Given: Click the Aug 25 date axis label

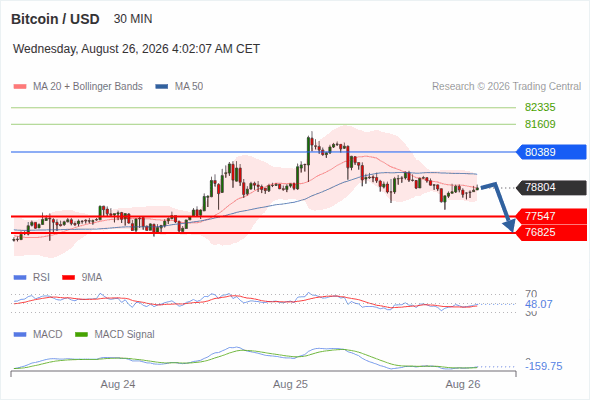Looking at the screenshot, I should (x=290, y=385).
